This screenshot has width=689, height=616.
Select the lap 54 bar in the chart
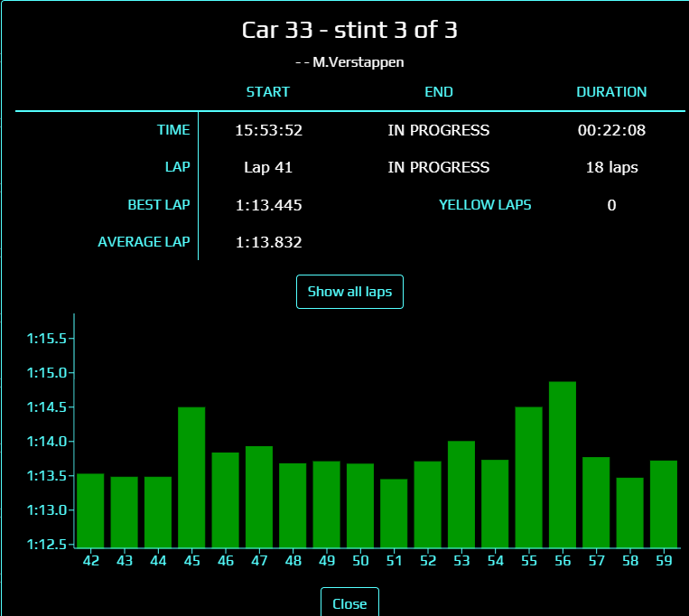coord(495,504)
